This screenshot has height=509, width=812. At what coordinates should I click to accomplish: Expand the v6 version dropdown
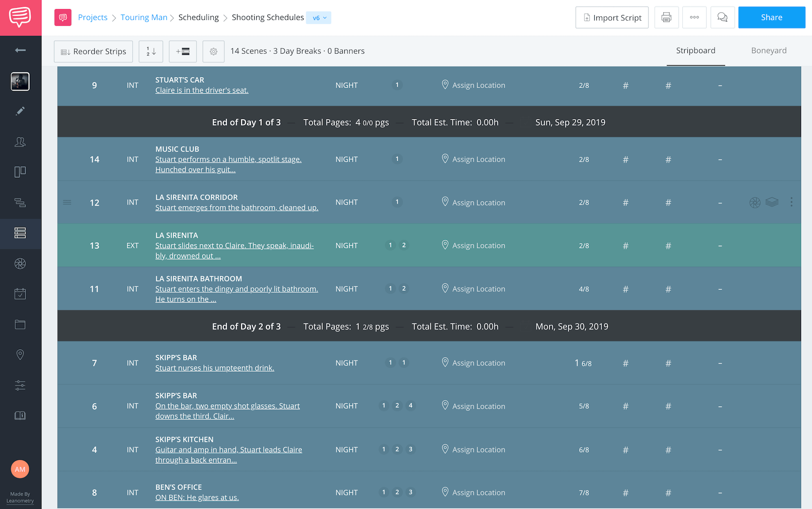pos(319,18)
